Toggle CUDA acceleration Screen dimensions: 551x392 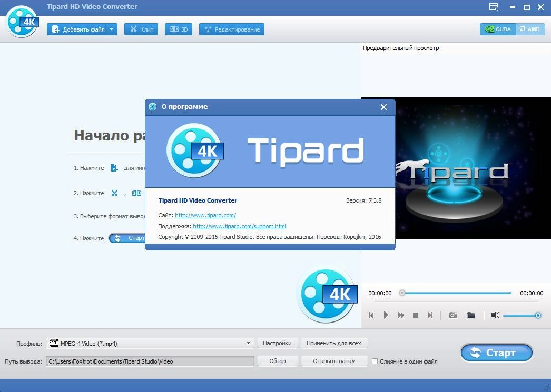tap(498, 29)
